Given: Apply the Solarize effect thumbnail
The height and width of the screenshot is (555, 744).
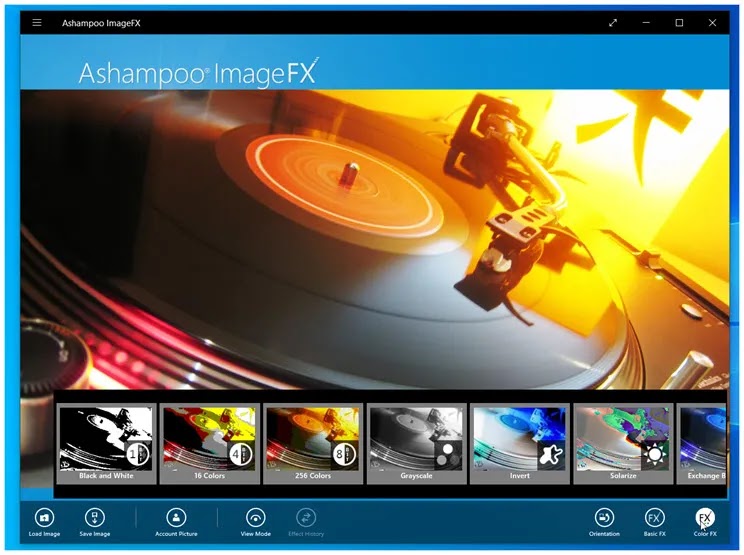Looking at the screenshot, I should (623, 444).
